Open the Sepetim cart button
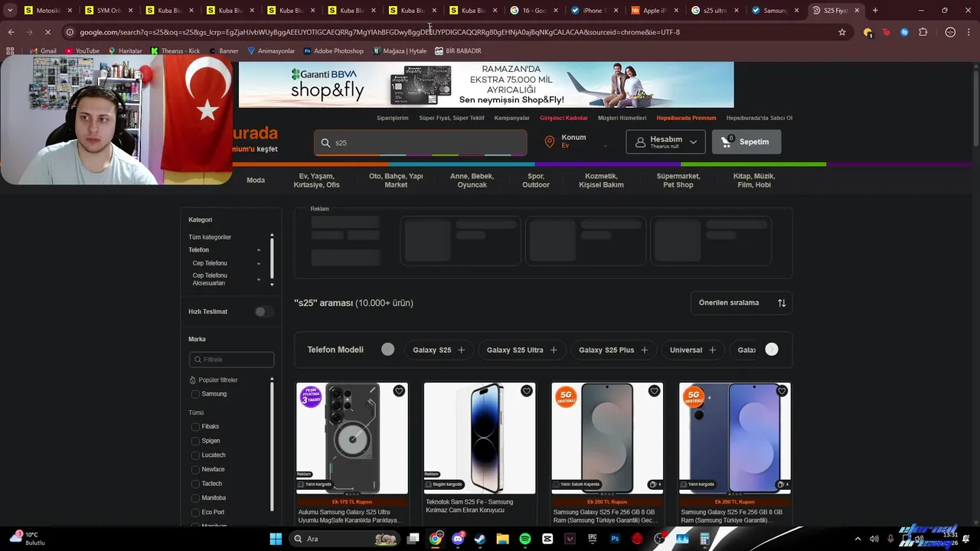Viewport: 980px width, 551px height. pos(746,142)
